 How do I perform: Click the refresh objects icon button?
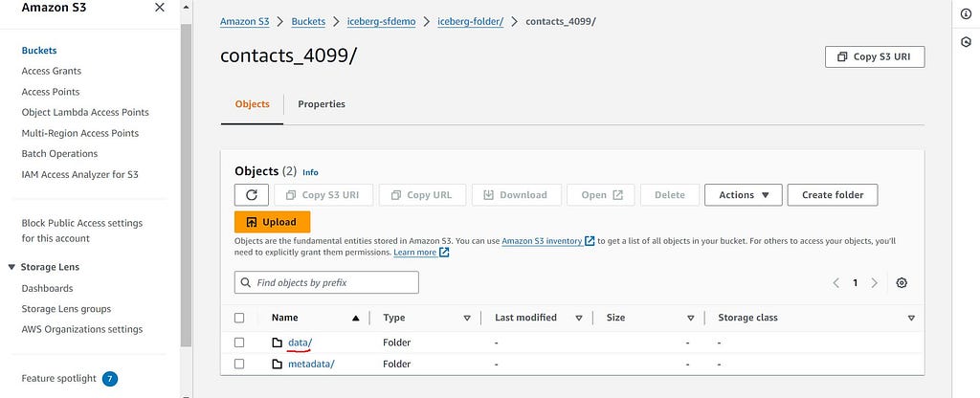tap(252, 195)
